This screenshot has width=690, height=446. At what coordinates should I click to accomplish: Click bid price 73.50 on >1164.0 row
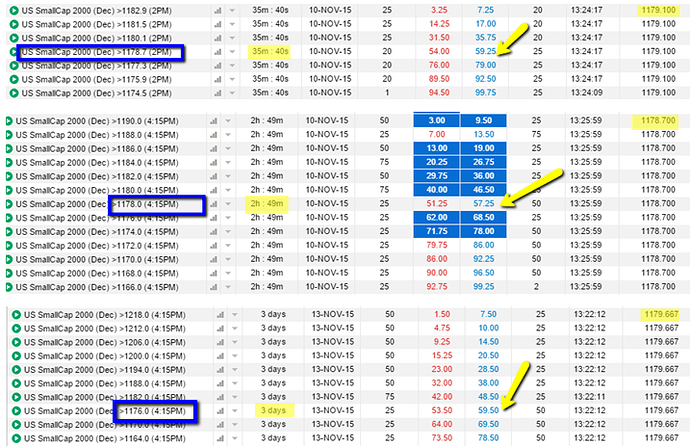(x=442, y=438)
